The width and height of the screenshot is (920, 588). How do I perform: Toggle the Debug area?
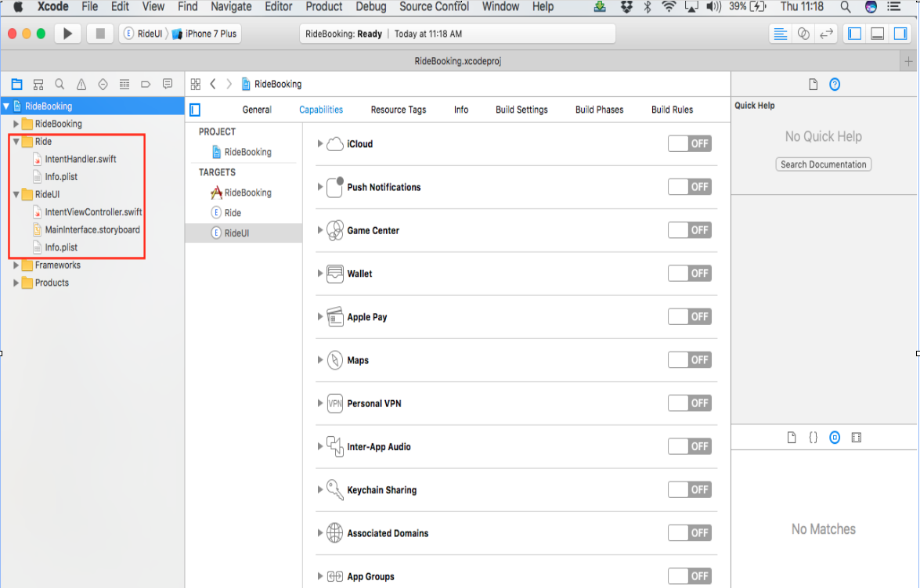878,34
